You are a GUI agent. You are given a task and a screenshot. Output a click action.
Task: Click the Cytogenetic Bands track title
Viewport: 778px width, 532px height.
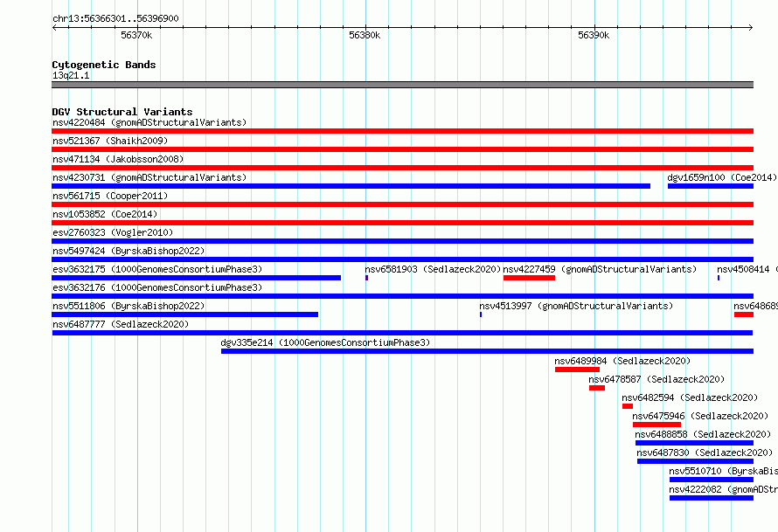click(x=104, y=65)
